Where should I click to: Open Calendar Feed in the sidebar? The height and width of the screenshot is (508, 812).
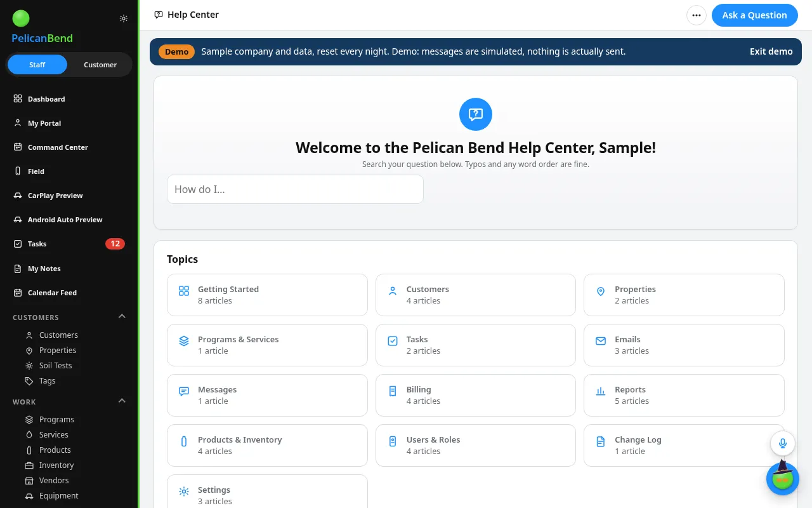point(69,293)
